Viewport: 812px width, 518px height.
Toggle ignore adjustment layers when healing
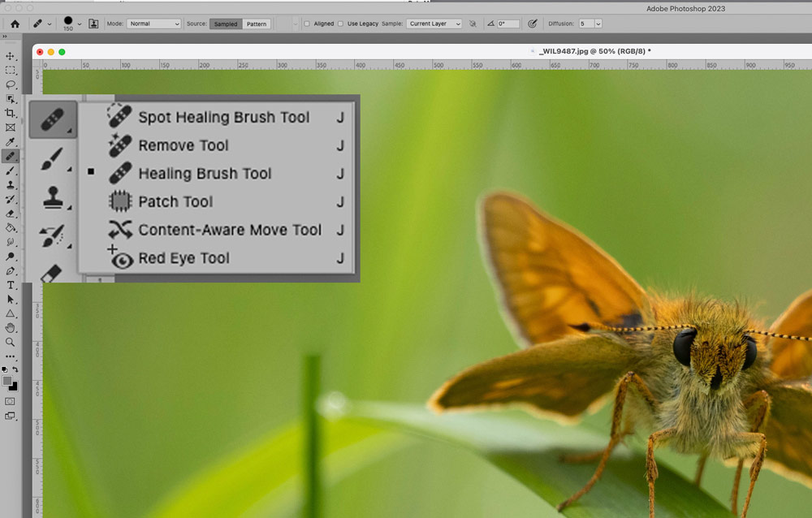click(x=473, y=24)
